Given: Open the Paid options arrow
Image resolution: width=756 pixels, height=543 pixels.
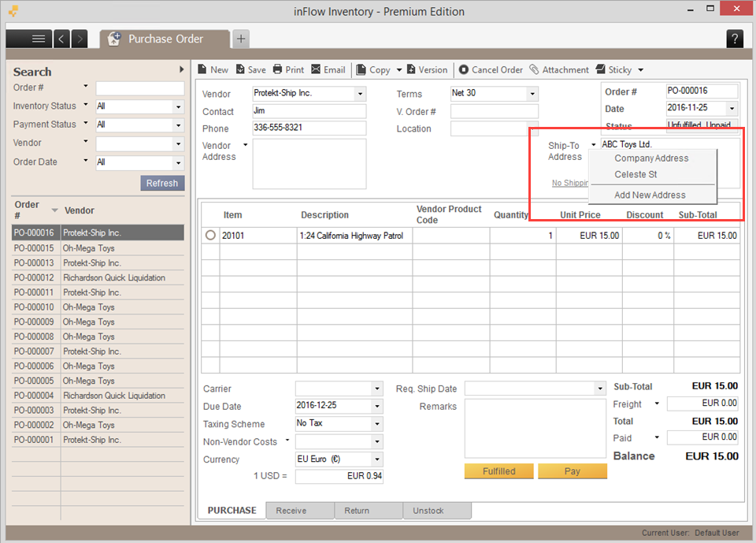Looking at the screenshot, I should [657, 437].
